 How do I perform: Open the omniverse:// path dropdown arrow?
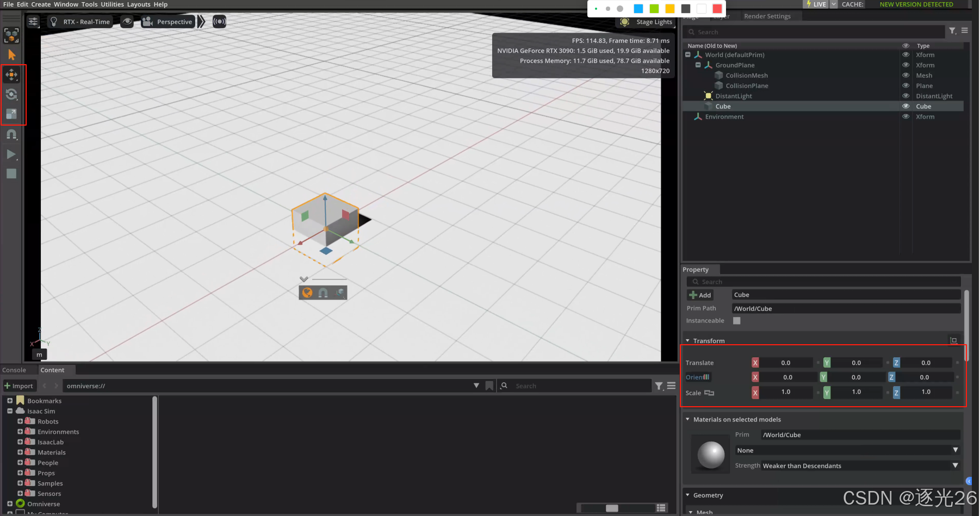pyautogui.click(x=476, y=386)
